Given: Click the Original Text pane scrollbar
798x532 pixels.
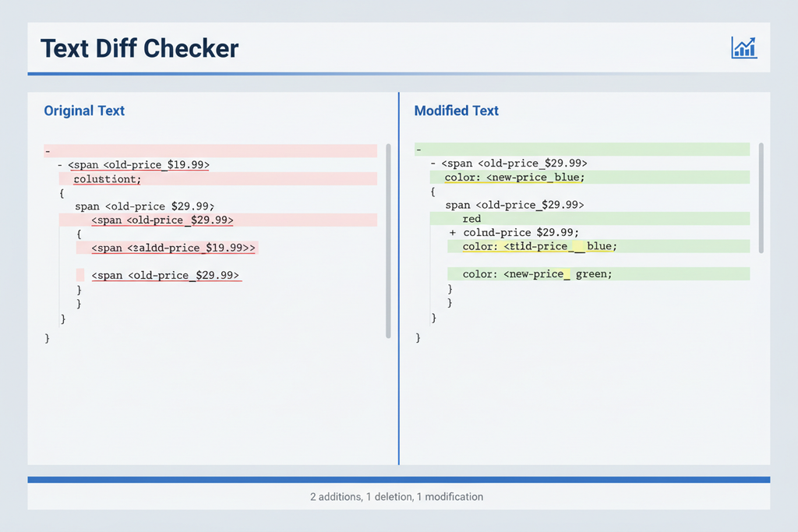Looking at the screenshot, I should coord(387,240).
